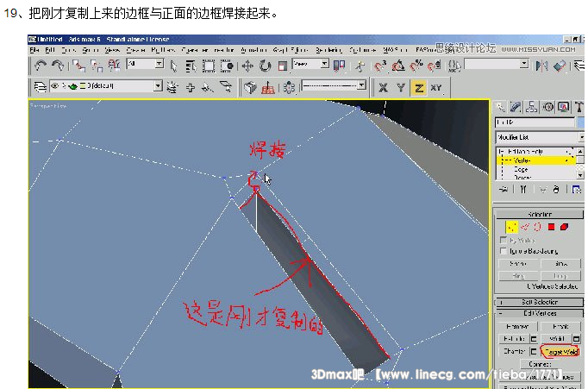Activate Unlink Selection tool
This screenshot has height=389, width=588.
97,66
